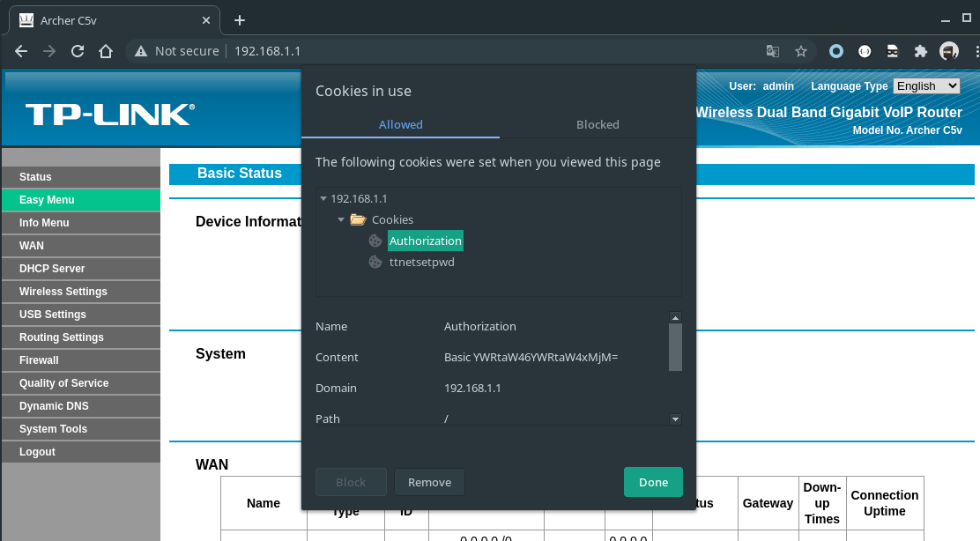Click the browser profile avatar
The width and height of the screenshot is (980, 541).
tap(949, 51)
